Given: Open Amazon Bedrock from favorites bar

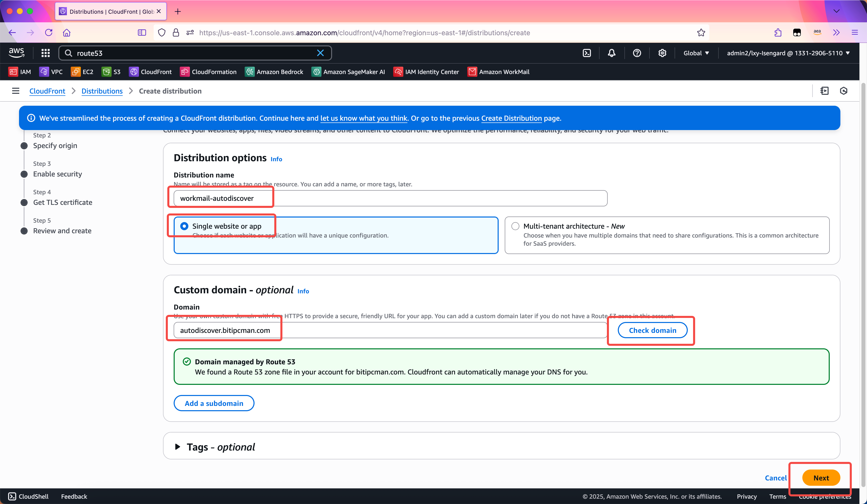Looking at the screenshot, I should pyautogui.click(x=274, y=72).
